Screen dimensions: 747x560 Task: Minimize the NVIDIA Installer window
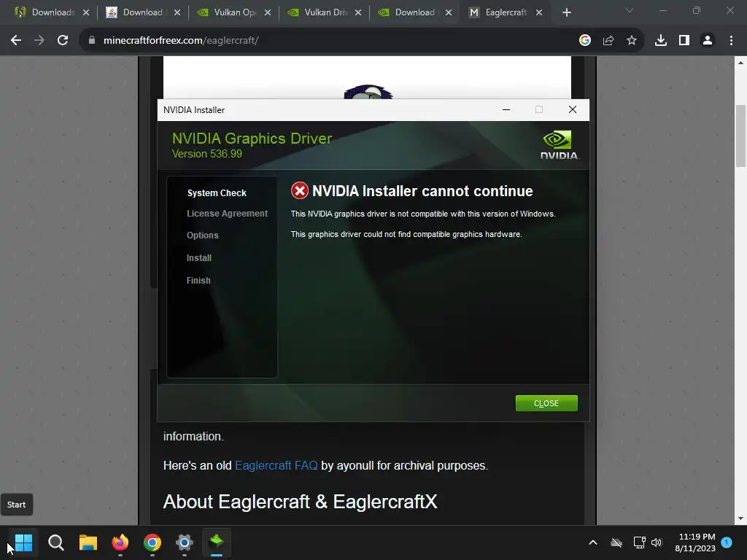[506, 109]
